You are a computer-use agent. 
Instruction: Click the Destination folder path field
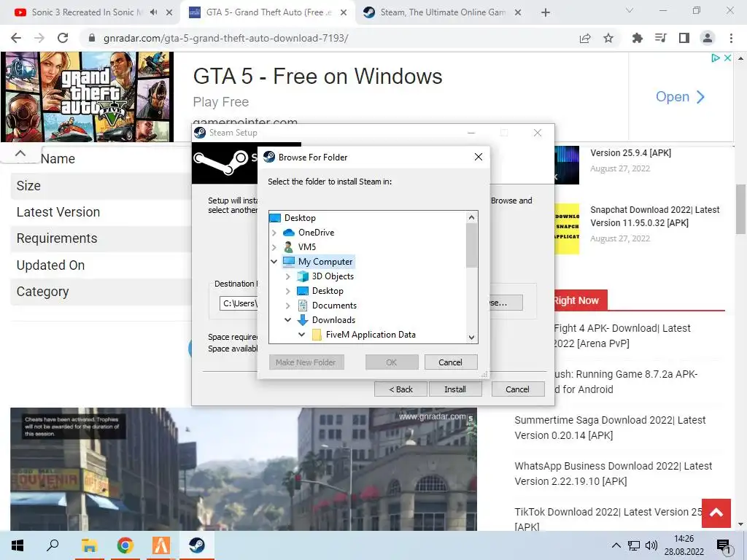click(x=239, y=303)
